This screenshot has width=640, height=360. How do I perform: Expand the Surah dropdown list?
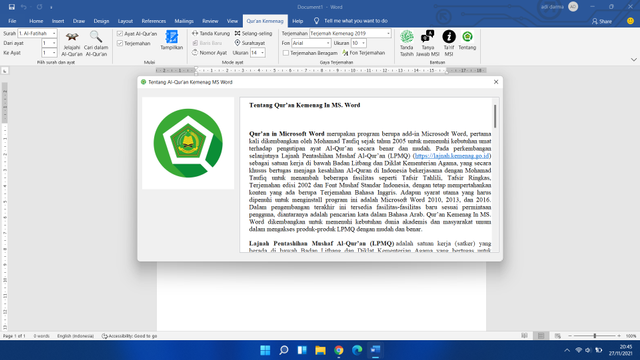coord(54,33)
